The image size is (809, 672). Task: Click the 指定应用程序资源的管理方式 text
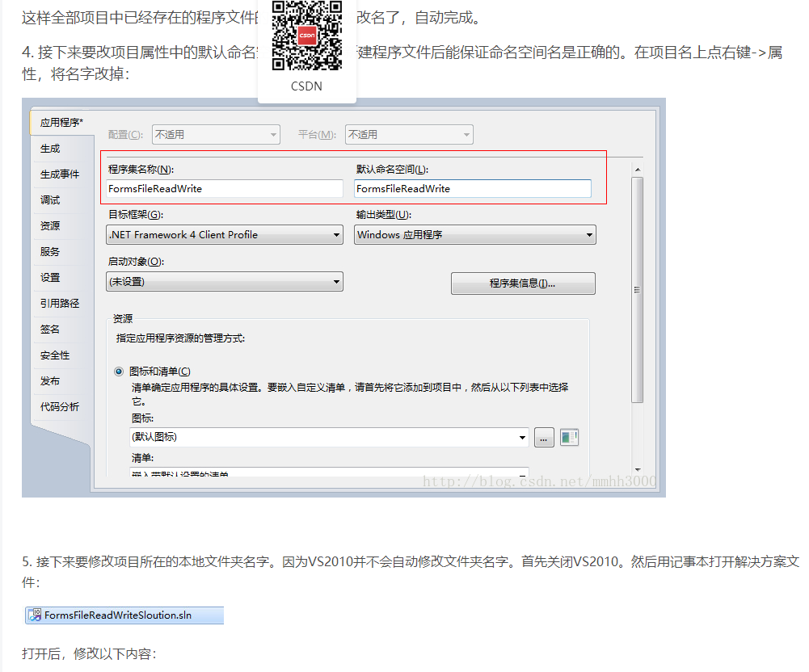click(x=180, y=338)
